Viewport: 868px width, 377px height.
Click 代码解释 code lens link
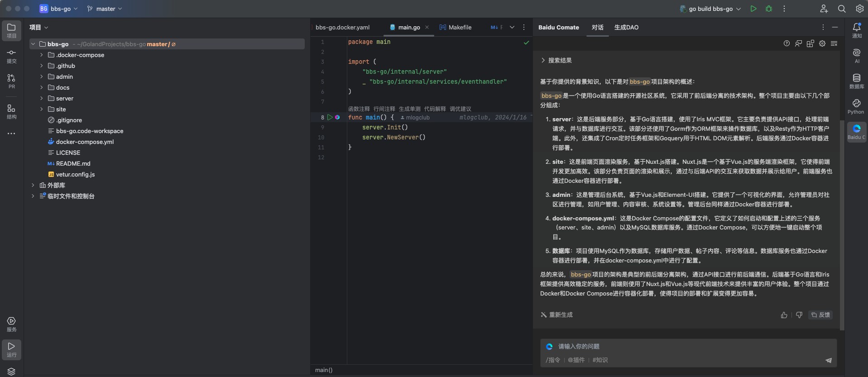point(435,109)
